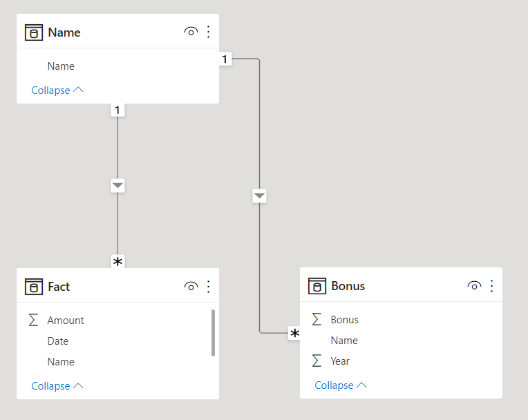
Task: Click the Bonus table storage icon
Action: pos(317,286)
